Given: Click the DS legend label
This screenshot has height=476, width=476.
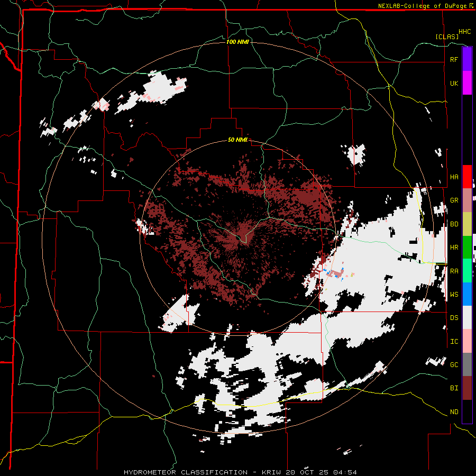Looking at the screenshot, I should [454, 318].
